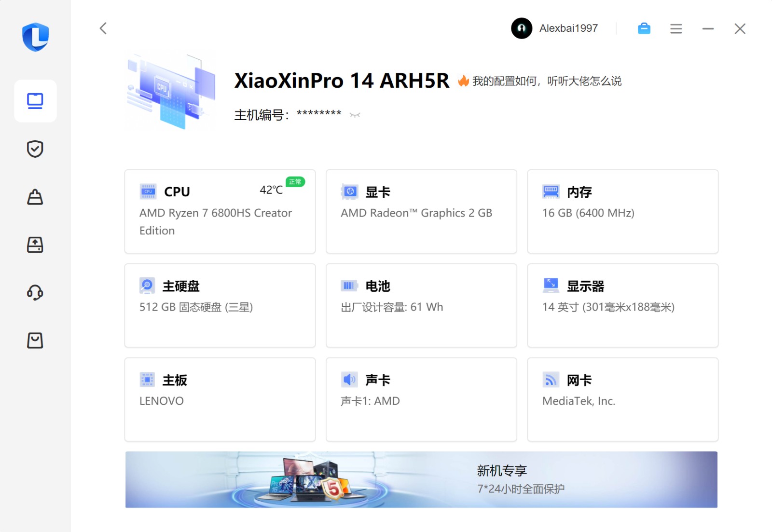Click the 42°C CPU temperature reading

271,190
